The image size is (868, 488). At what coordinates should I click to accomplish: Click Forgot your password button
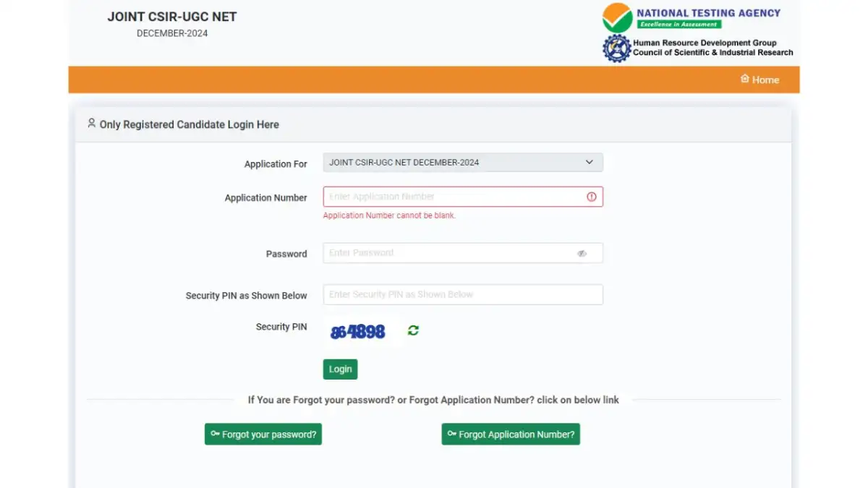tap(263, 434)
